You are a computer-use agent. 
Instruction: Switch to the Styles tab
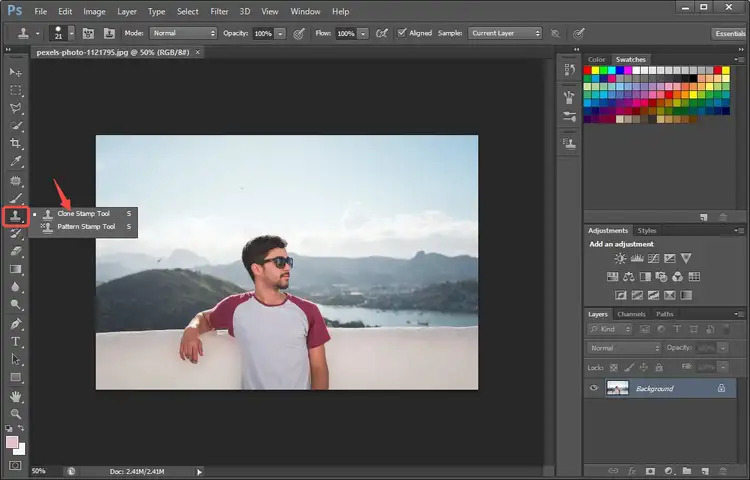tap(647, 230)
